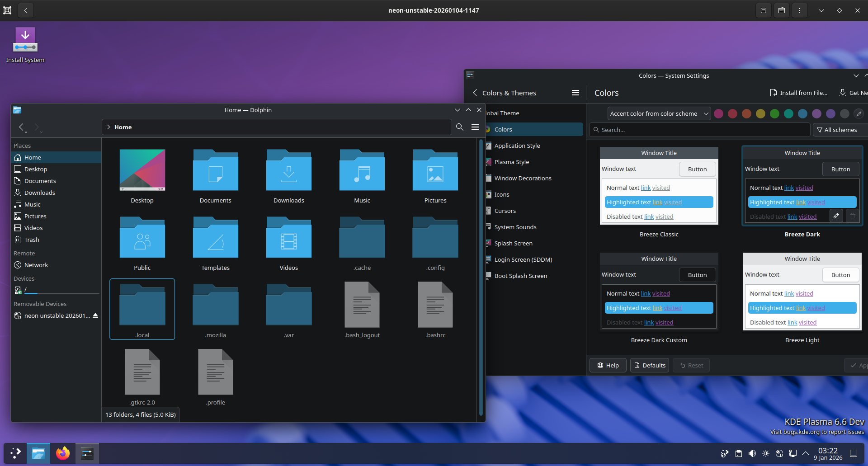Open the System Settings sidebar hamburger menu

[x=575, y=93]
